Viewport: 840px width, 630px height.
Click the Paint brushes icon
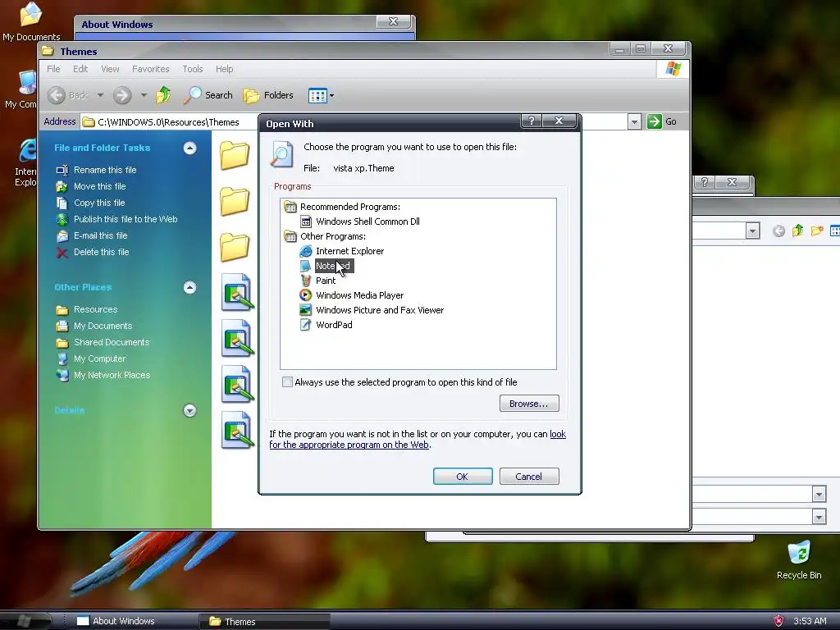(305, 281)
